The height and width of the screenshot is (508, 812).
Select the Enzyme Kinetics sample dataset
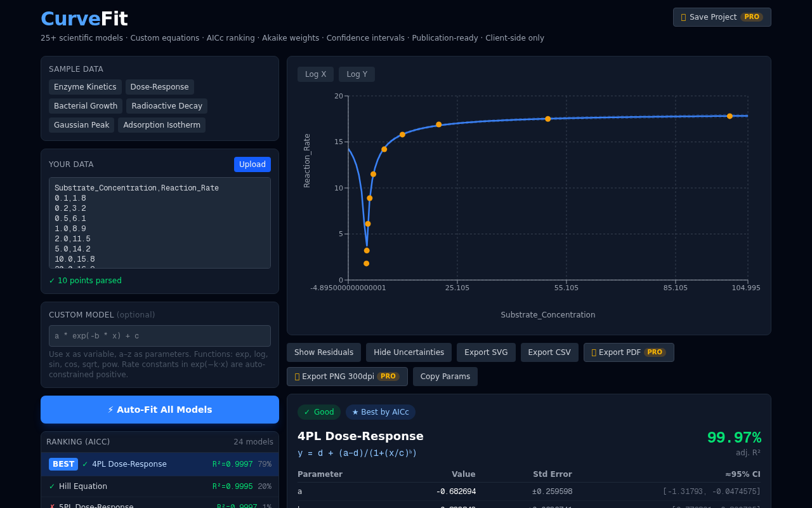[x=85, y=86]
